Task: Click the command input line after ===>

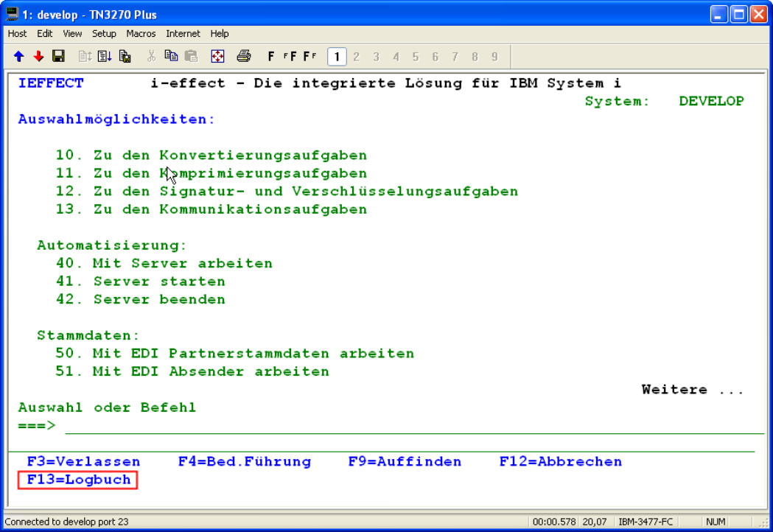Action: [413, 426]
